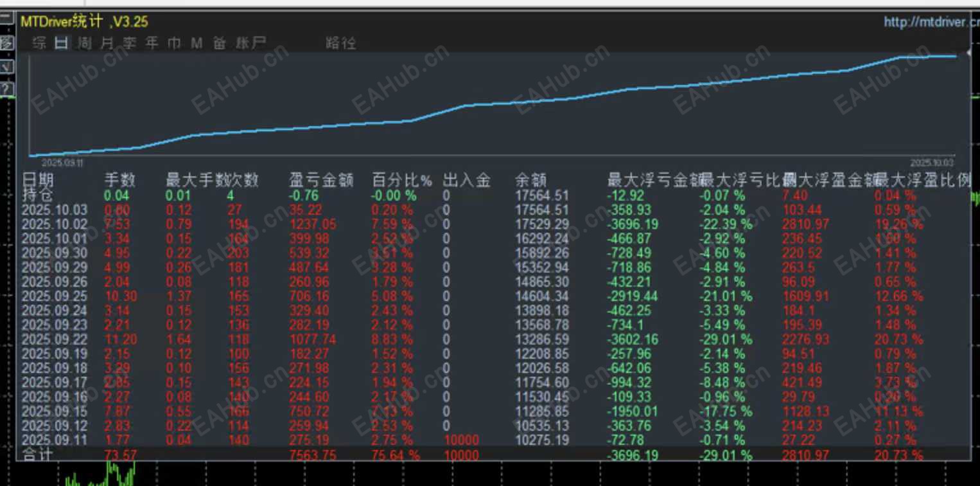This screenshot has width=980, height=486.
Task: Select the 2025.09.25 row date
Action: (x=55, y=296)
